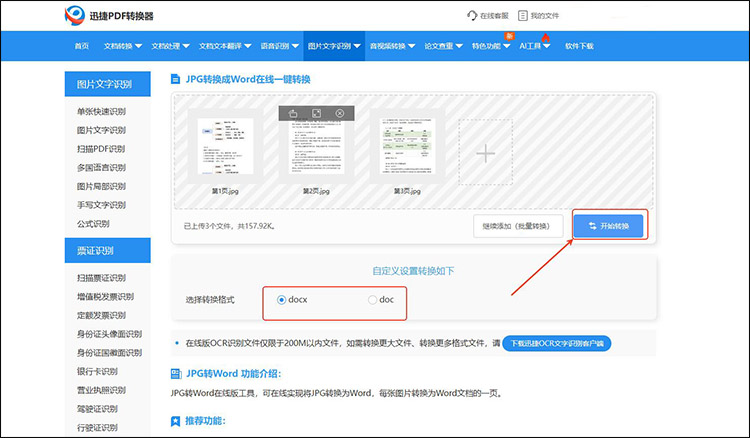The width and height of the screenshot is (750, 438).
Task: Select the doc output format
Action: (373, 300)
